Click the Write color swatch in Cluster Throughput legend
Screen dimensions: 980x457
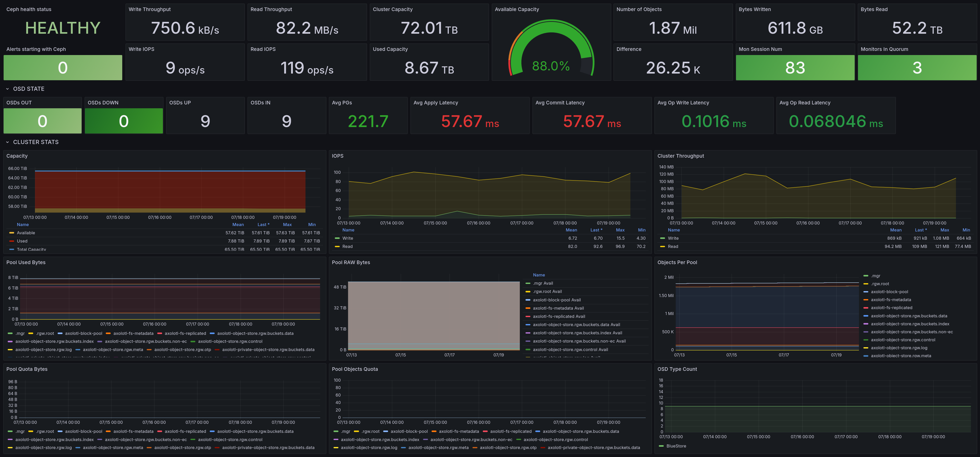pyautogui.click(x=663, y=238)
